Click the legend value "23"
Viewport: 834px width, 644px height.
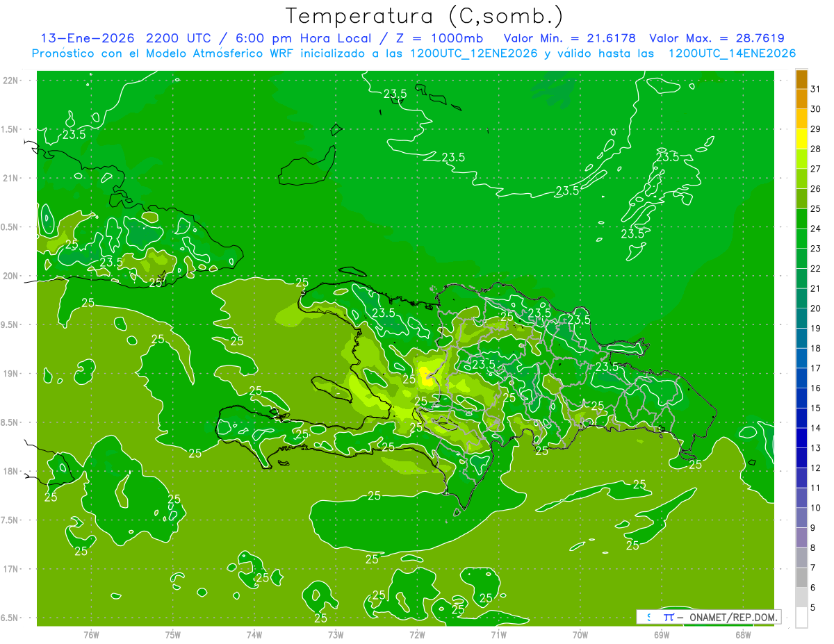coord(816,248)
